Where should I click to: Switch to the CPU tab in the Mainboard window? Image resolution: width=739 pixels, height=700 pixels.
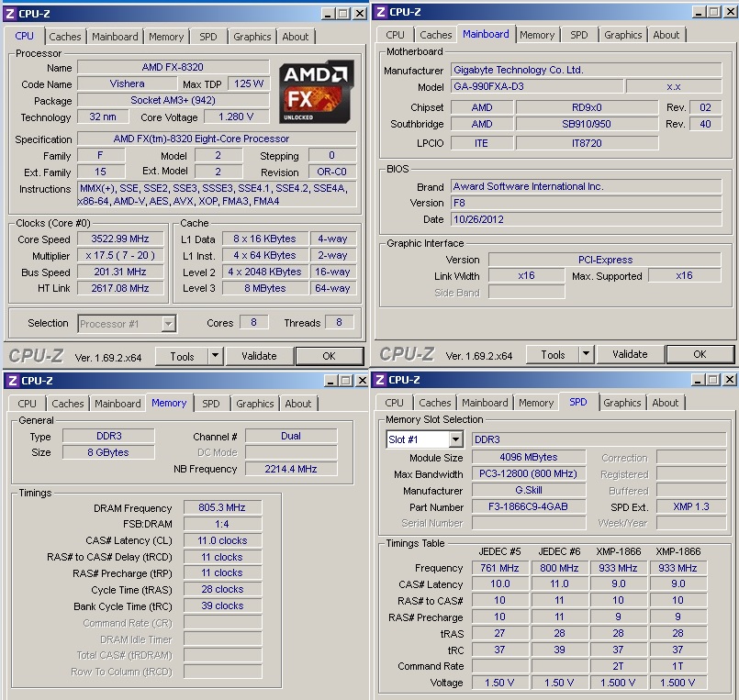tap(395, 35)
